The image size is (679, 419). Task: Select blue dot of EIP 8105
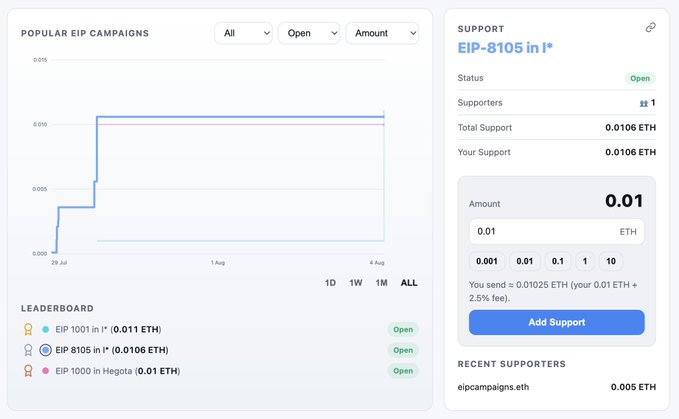(45, 350)
